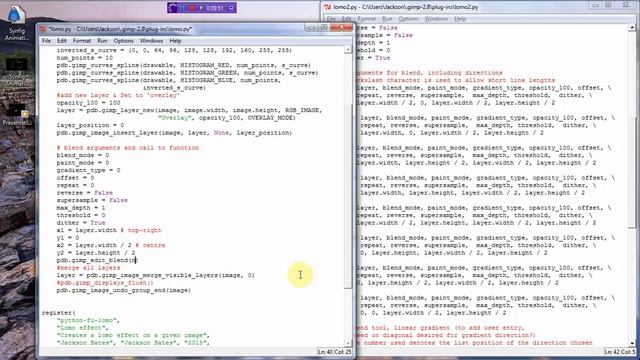Click 'y2 = layer.height / 2' line
The width and height of the screenshot is (640, 360).
96,253
